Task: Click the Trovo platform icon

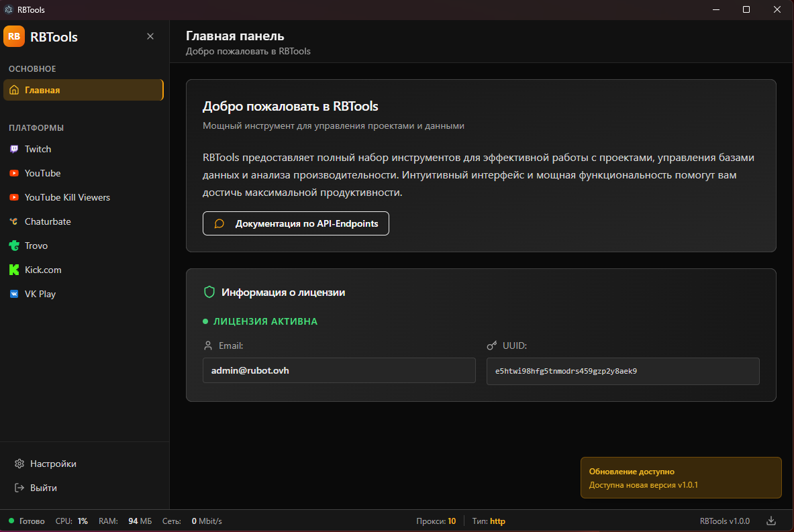Action: click(x=14, y=246)
